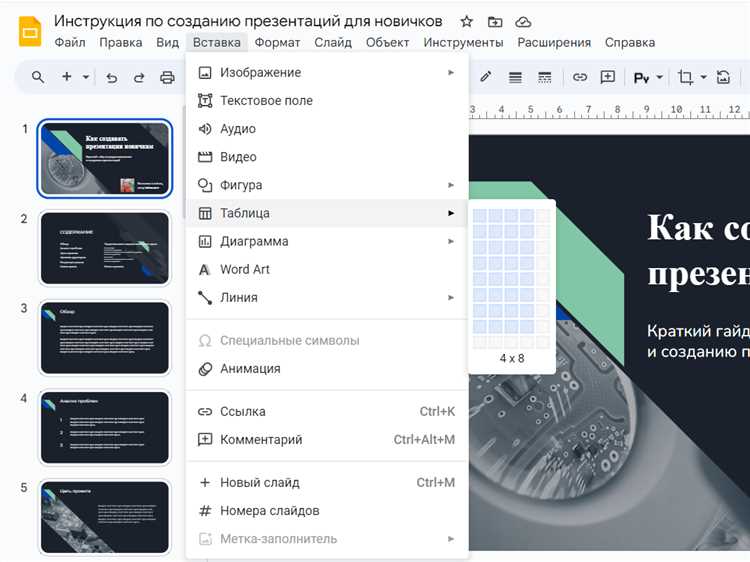The image size is (750, 562).
Task: Insert Аудио into the slide
Action: pyautogui.click(x=327, y=129)
